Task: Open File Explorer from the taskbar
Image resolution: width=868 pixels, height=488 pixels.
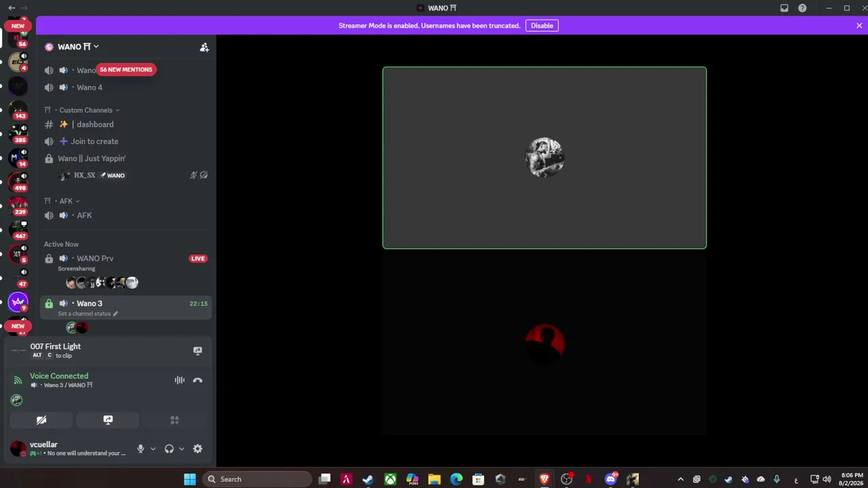Action: pyautogui.click(x=434, y=479)
